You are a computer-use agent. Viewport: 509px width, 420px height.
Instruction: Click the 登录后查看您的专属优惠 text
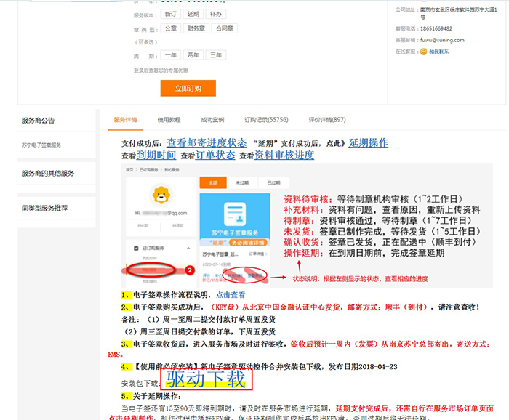(x=161, y=70)
